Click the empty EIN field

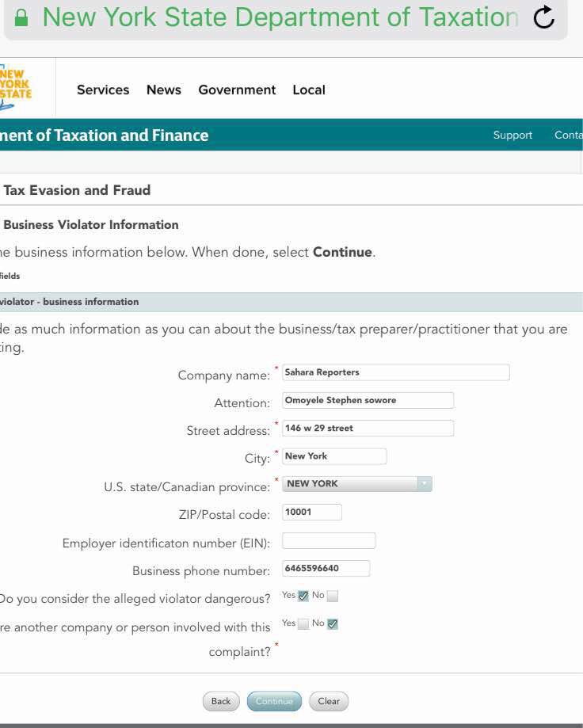pos(329,540)
